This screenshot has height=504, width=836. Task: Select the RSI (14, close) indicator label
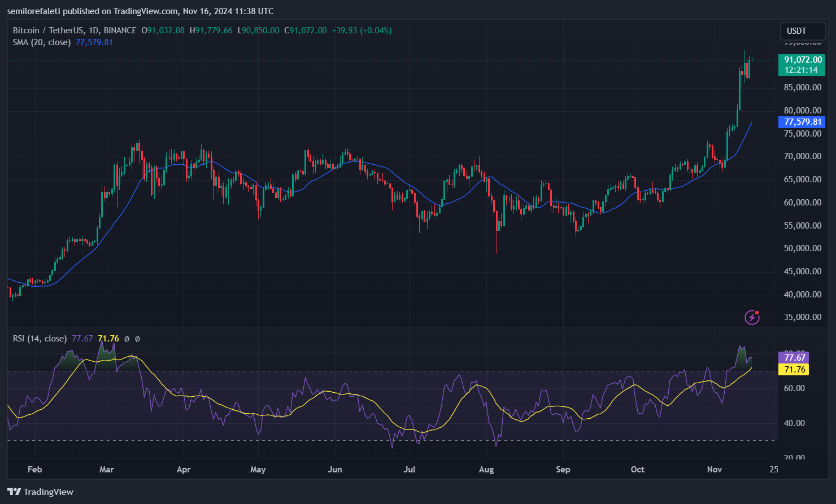(x=40, y=339)
